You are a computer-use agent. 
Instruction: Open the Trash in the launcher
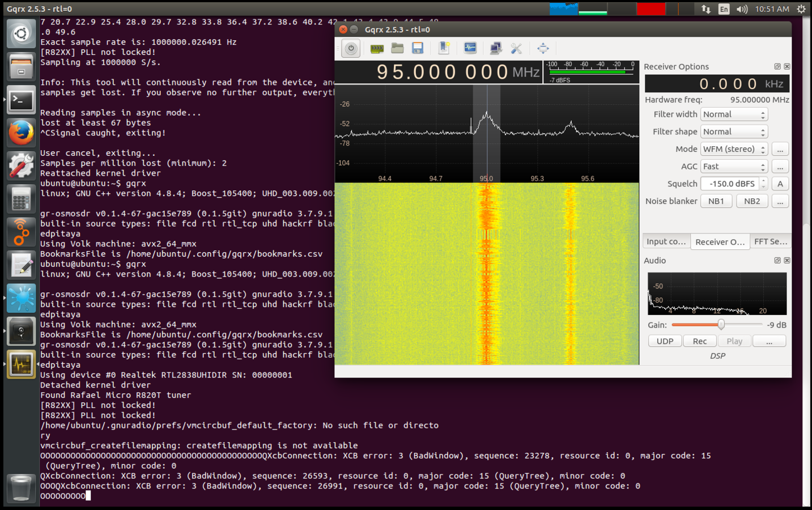point(21,488)
